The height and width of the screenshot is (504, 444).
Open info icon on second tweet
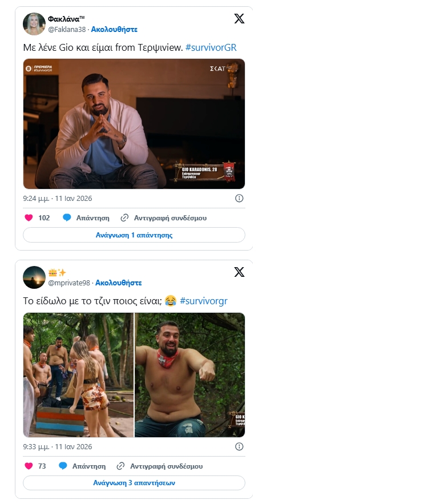tap(239, 447)
